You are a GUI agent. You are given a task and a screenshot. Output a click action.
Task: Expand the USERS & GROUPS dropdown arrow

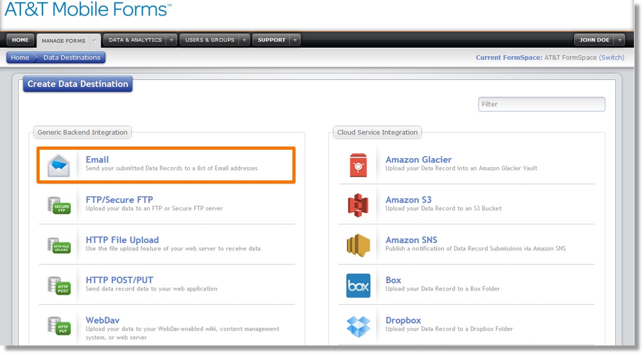(x=244, y=40)
